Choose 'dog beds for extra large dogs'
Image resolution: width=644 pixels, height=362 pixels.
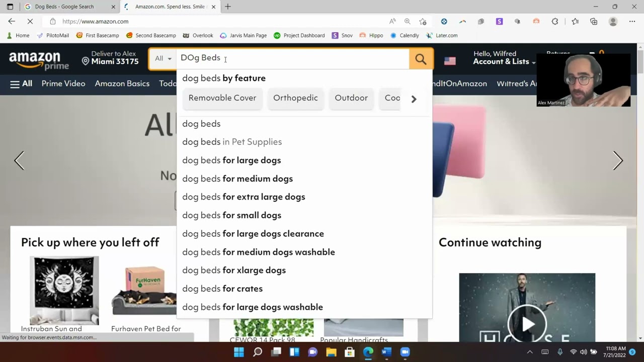tap(304, 197)
